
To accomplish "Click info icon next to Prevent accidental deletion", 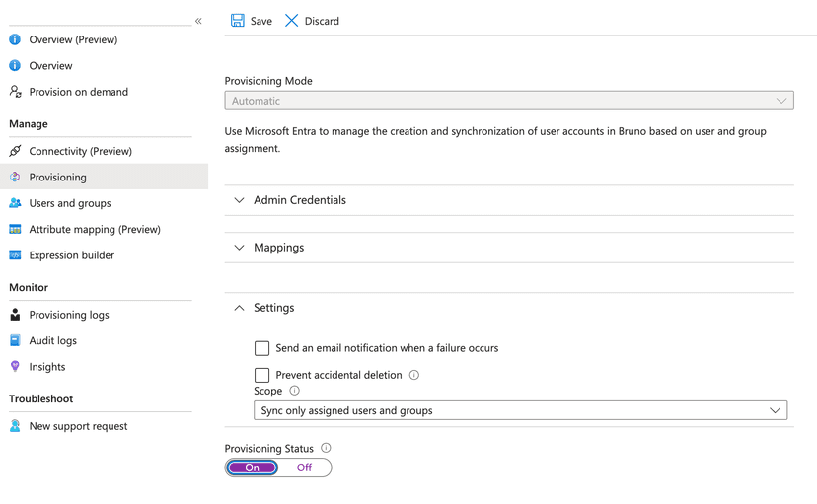I will (x=414, y=375).
